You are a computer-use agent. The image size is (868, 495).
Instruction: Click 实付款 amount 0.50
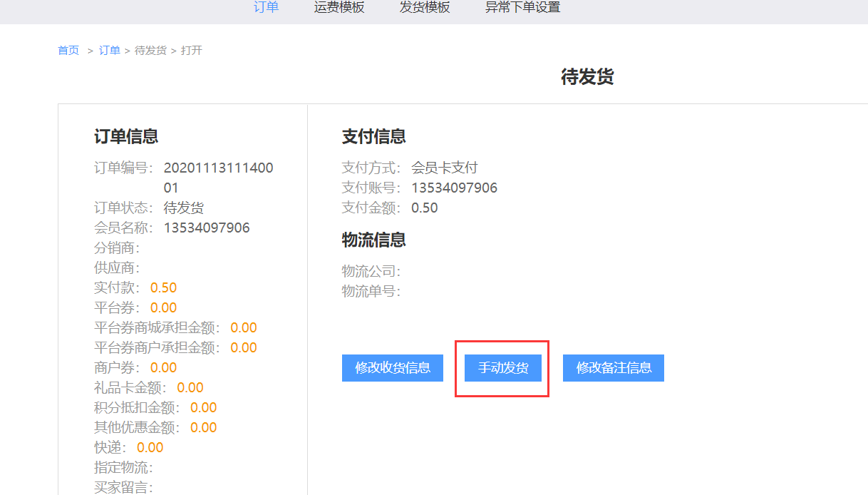[163, 288]
